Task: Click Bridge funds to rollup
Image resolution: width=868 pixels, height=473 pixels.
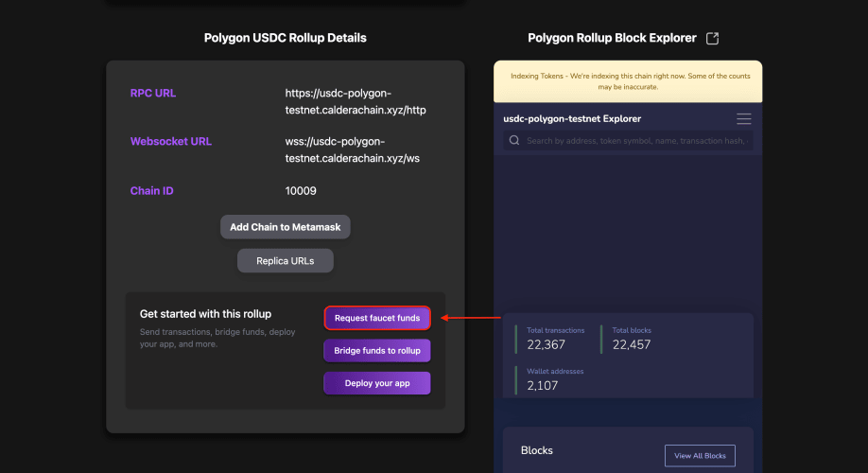Action: (x=377, y=350)
